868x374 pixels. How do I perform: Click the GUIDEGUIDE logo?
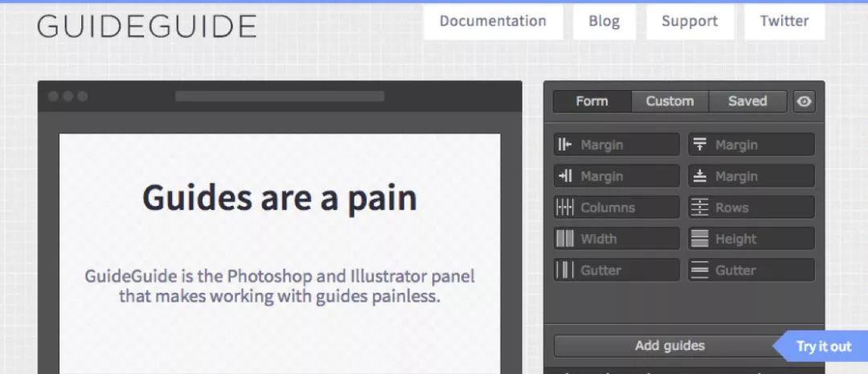pos(147,26)
